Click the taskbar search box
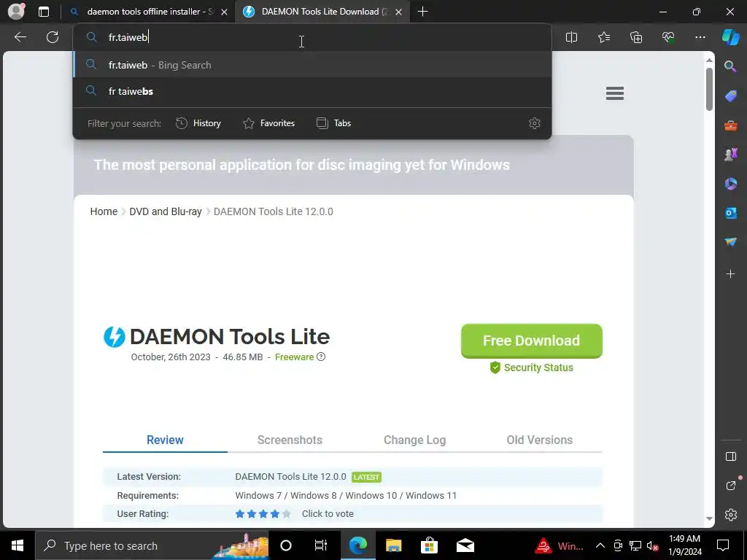The width and height of the screenshot is (747, 560). pyautogui.click(x=152, y=545)
